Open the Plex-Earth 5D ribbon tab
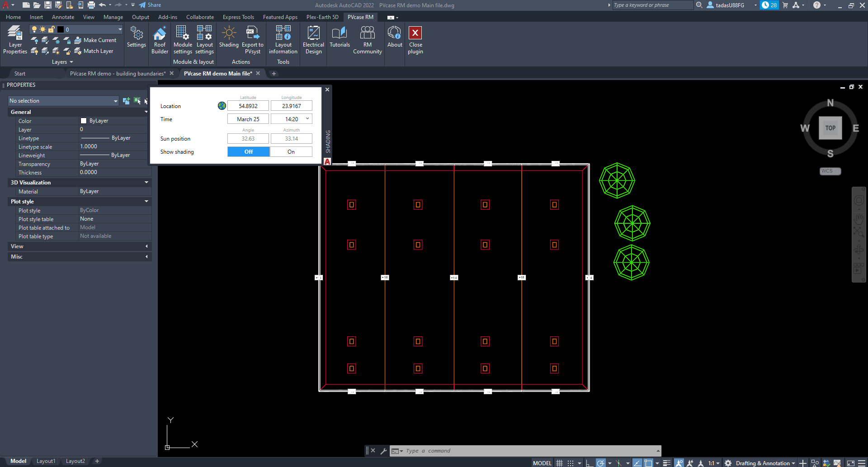Viewport: 868px width, 467px height. 322,17
